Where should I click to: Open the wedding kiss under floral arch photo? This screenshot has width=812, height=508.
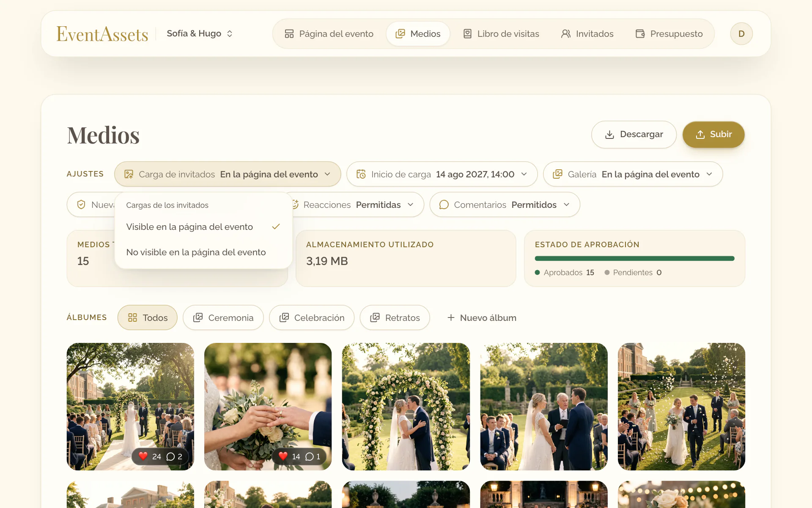[406, 406]
